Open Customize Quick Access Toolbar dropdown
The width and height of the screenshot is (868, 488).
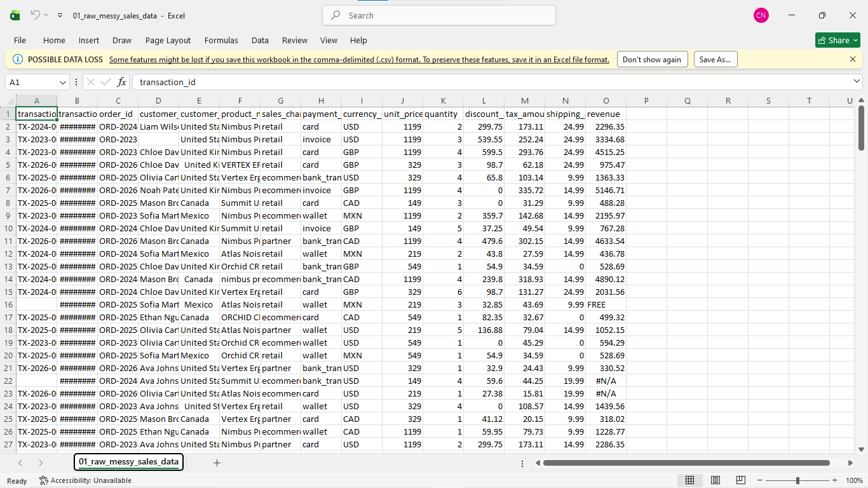[60, 15]
